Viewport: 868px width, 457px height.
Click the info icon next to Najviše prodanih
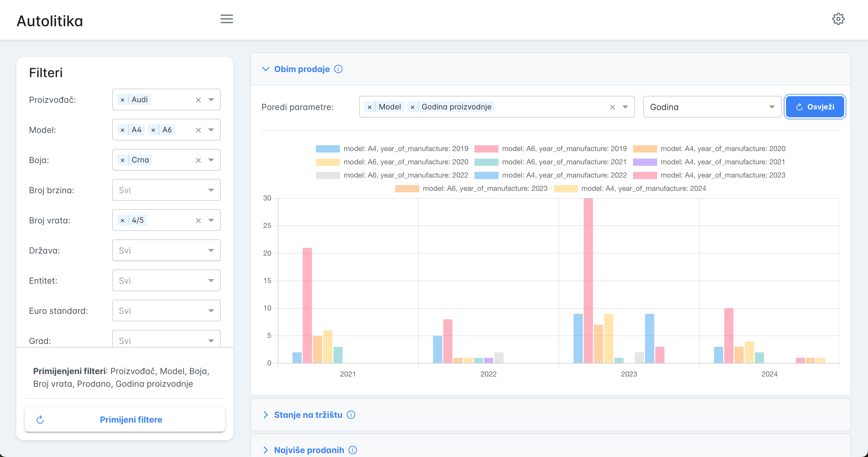tap(353, 450)
